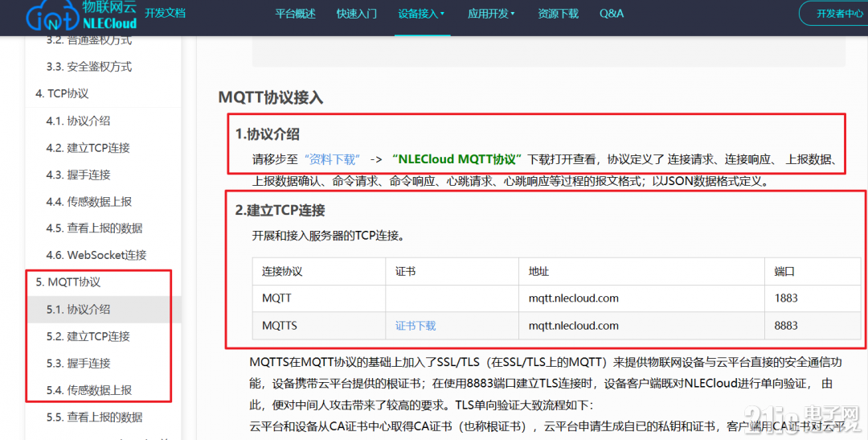
Task: Click the port value 1883
Action: (x=786, y=298)
